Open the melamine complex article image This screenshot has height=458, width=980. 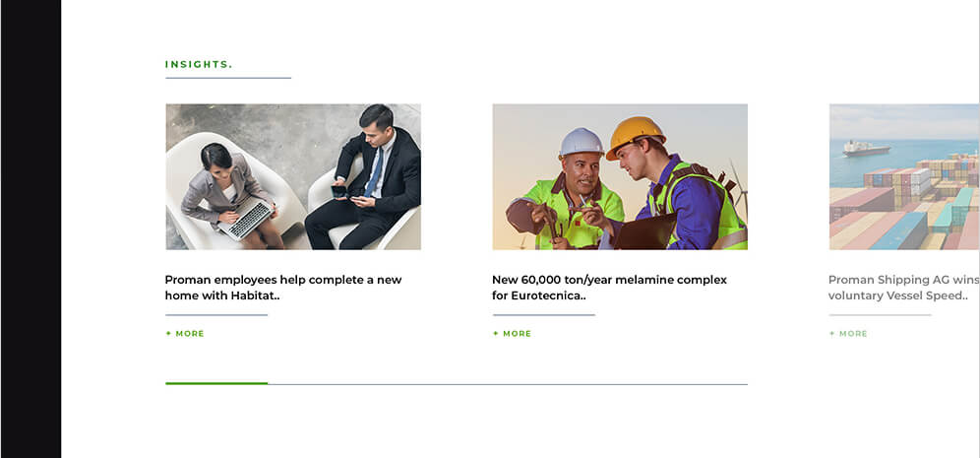coord(620,176)
